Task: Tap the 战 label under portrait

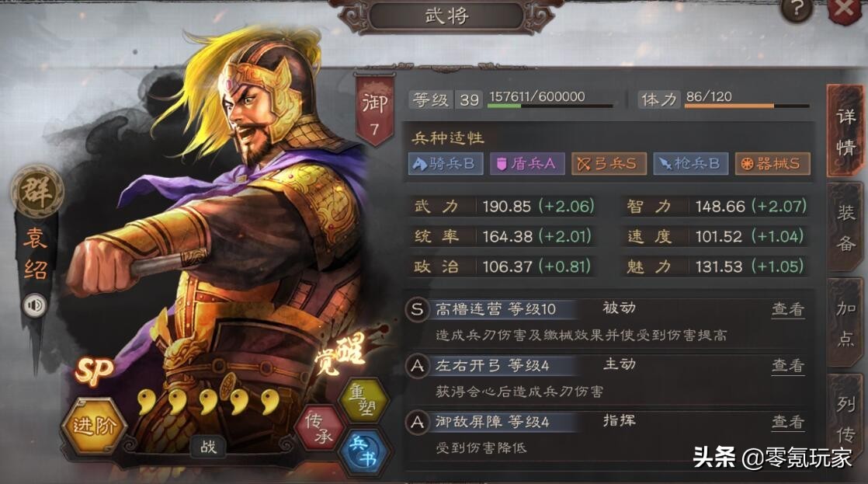Action: (x=208, y=447)
